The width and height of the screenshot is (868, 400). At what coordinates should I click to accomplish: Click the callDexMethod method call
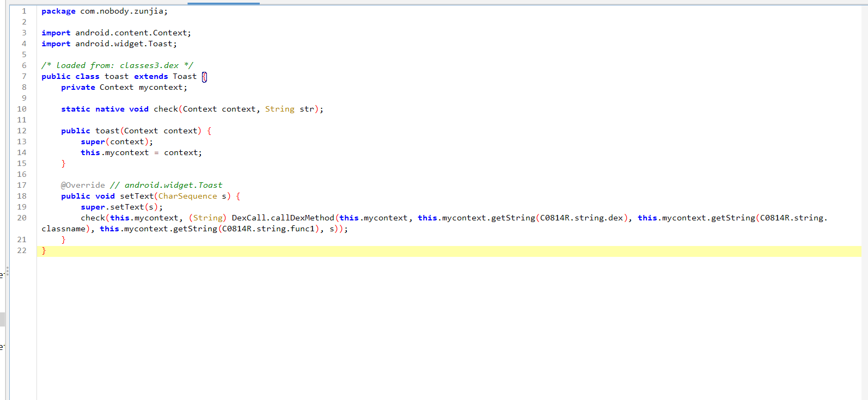[302, 218]
